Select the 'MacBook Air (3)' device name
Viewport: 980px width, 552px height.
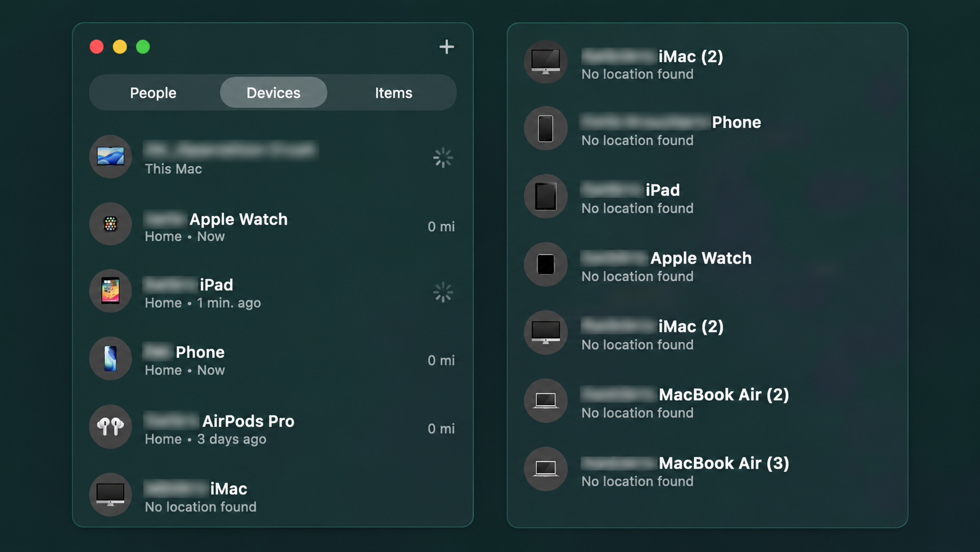724,463
